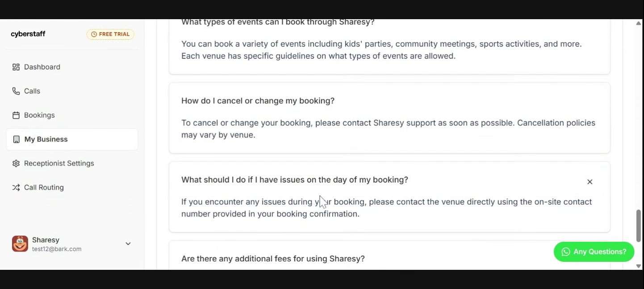The image size is (644, 289).
Task: Open Receptionist Settings in the sidebar
Action: pyautogui.click(x=59, y=163)
